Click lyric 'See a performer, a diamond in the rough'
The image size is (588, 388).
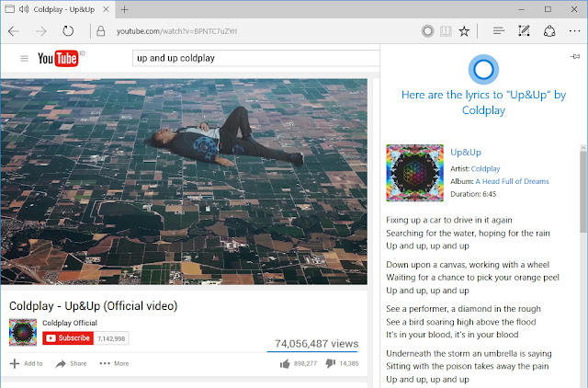point(463,309)
